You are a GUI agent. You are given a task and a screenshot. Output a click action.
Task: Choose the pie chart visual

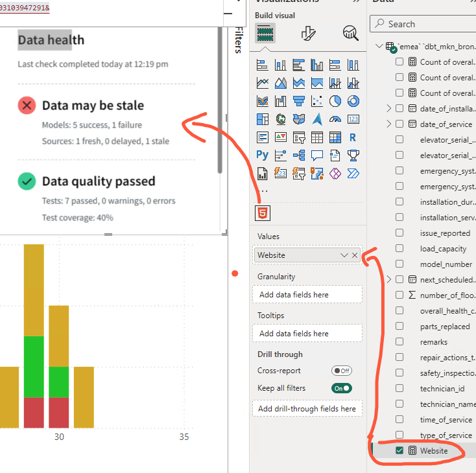click(x=335, y=101)
